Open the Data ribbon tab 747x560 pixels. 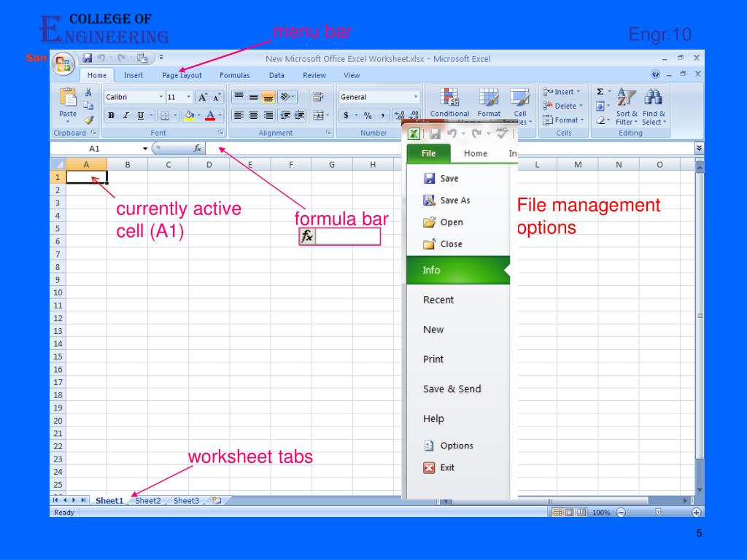276,75
